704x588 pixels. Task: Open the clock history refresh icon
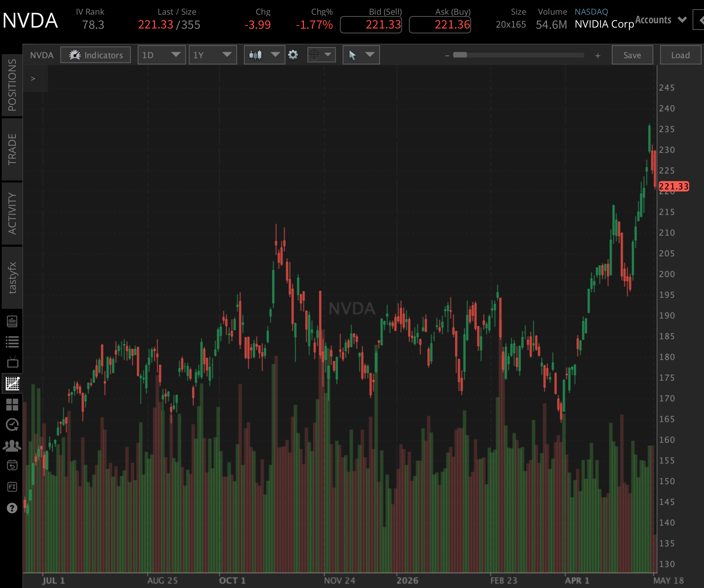tap(12, 425)
